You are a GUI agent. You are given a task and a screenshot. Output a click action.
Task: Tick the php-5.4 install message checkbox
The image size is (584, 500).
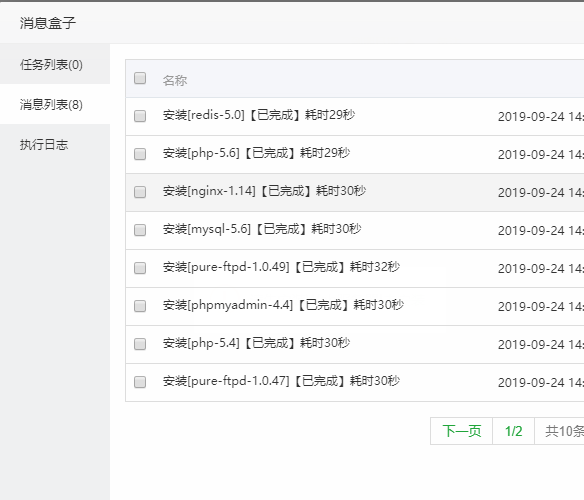pyautogui.click(x=140, y=344)
